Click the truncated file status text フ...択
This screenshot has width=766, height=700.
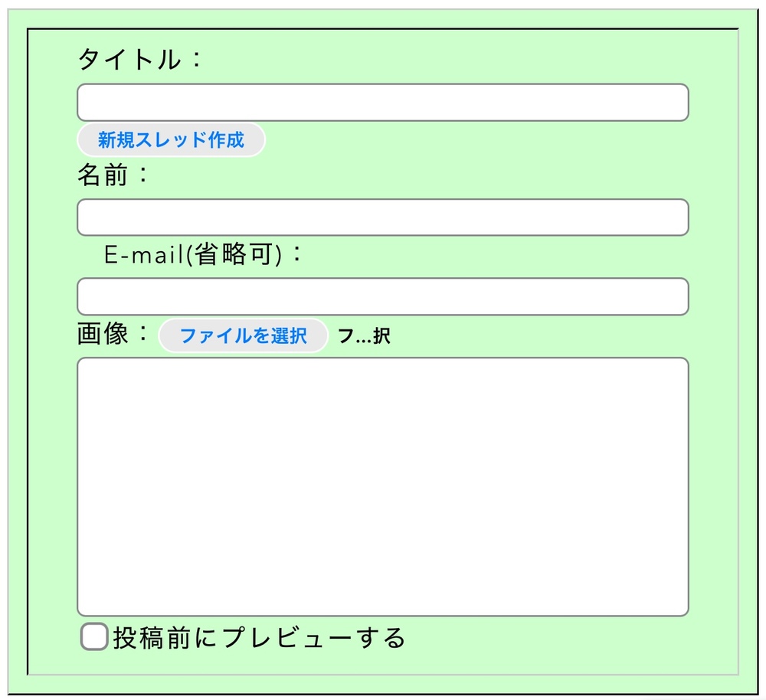click(x=364, y=336)
